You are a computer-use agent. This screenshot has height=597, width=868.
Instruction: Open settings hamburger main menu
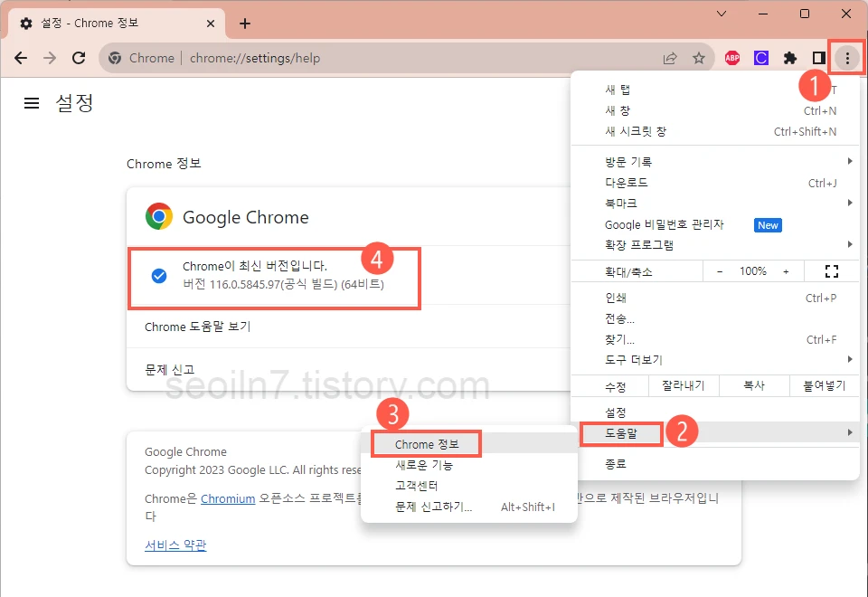pyautogui.click(x=32, y=103)
